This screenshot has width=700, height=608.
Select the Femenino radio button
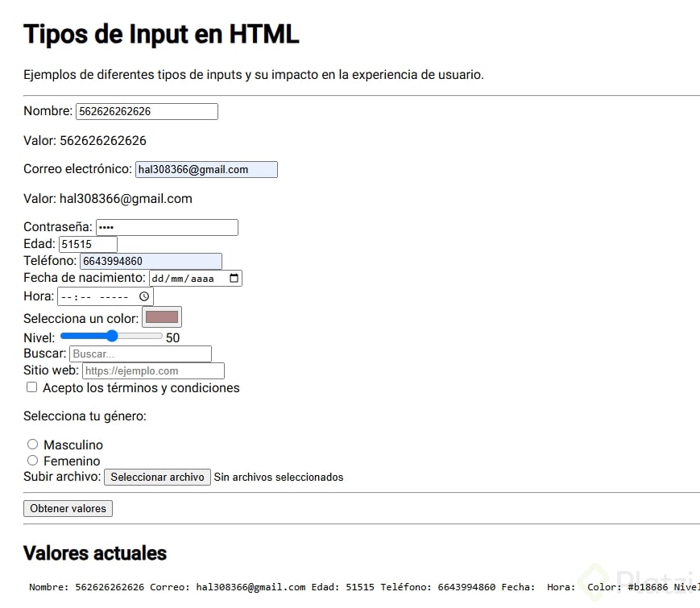(32, 461)
